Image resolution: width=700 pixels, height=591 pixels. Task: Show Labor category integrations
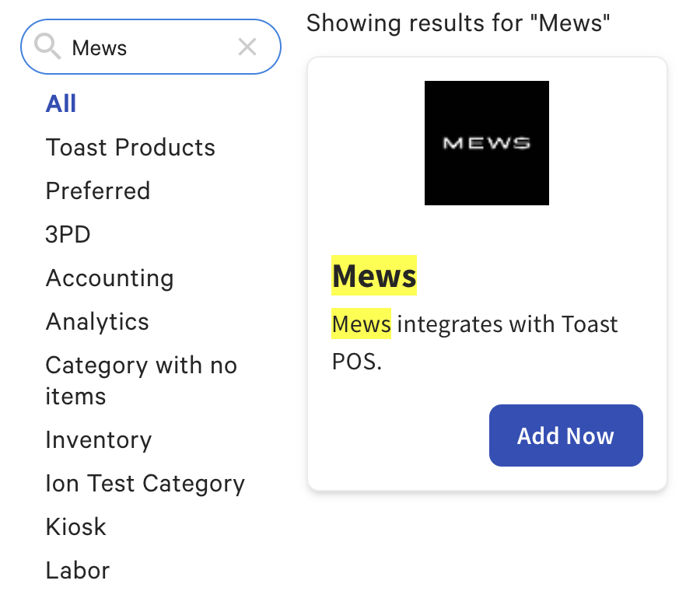pyautogui.click(x=78, y=571)
